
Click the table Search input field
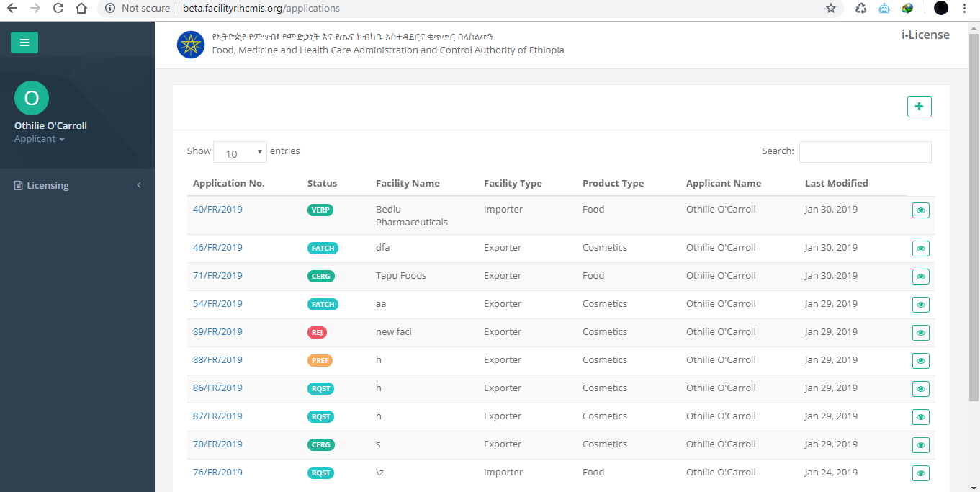click(x=865, y=152)
